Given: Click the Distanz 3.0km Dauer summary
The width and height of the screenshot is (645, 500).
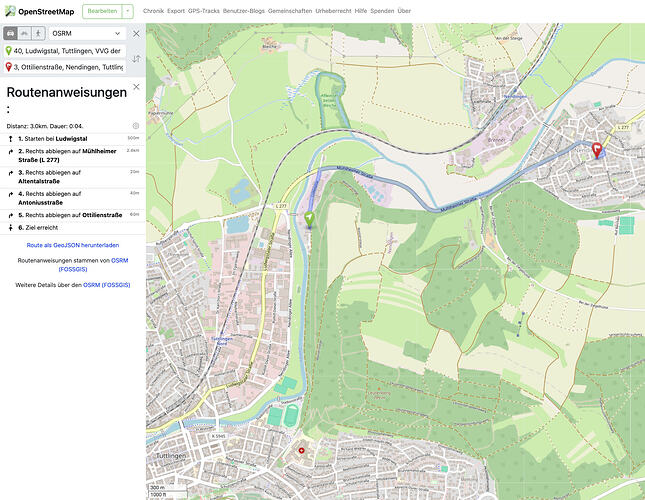Looking at the screenshot, I should click(45, 126).
